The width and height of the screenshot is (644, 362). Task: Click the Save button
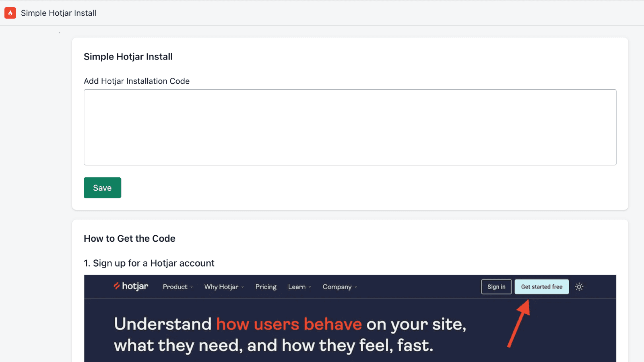(x=102, y=187)
